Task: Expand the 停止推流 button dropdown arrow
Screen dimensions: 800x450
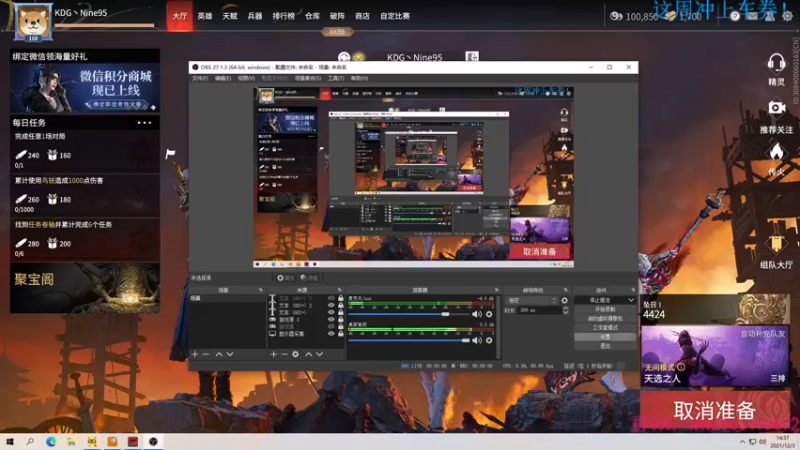Action: click(631, 300)
